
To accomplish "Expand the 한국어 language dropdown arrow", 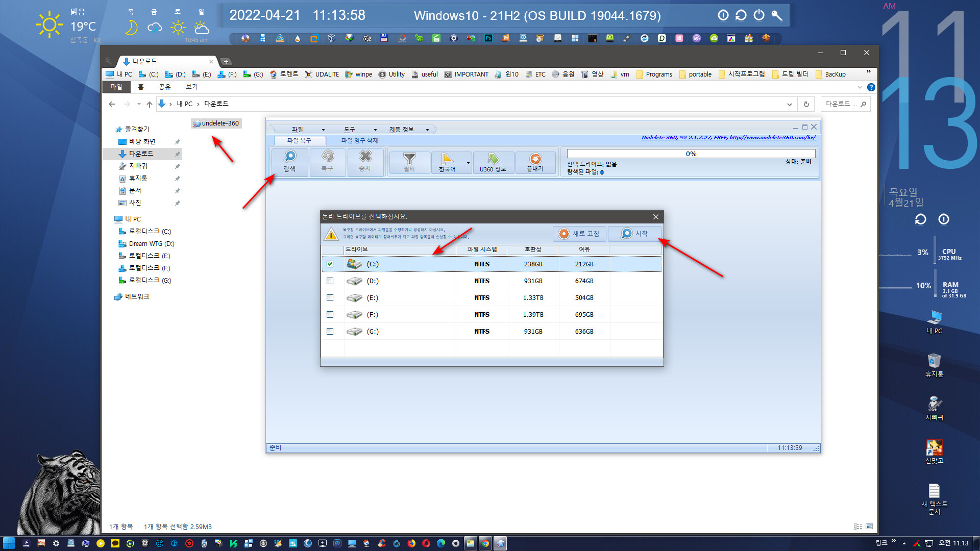I will click(468, 163).
